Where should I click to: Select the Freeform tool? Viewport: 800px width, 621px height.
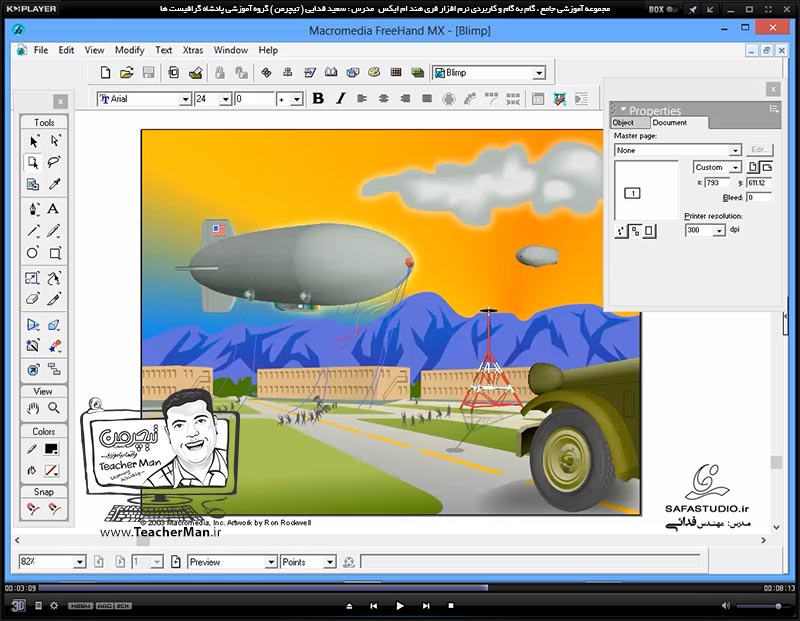coord(54,278)
